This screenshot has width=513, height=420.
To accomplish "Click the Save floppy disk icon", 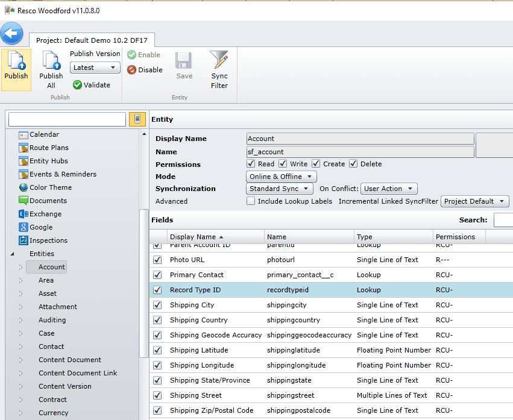I will [x=183, y=60].
